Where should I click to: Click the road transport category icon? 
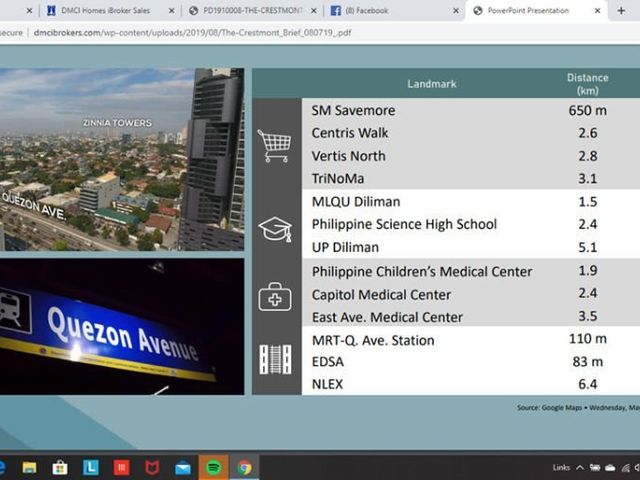(x=276, y=360)
